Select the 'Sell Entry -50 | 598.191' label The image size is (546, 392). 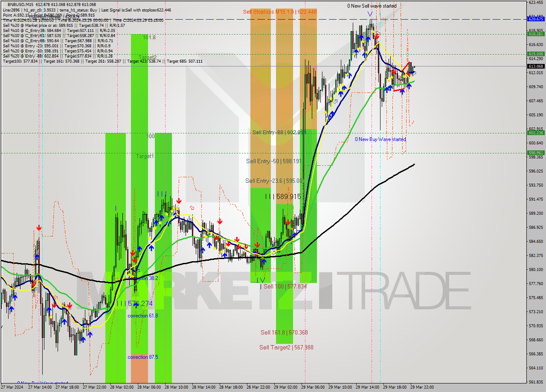pyautogui.click(x=274, y=161)
